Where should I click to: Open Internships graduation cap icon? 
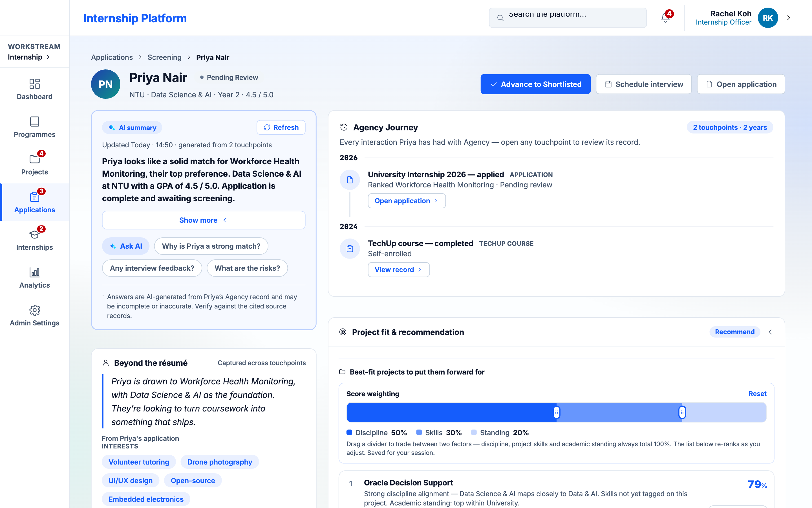[x=35, y=234]
